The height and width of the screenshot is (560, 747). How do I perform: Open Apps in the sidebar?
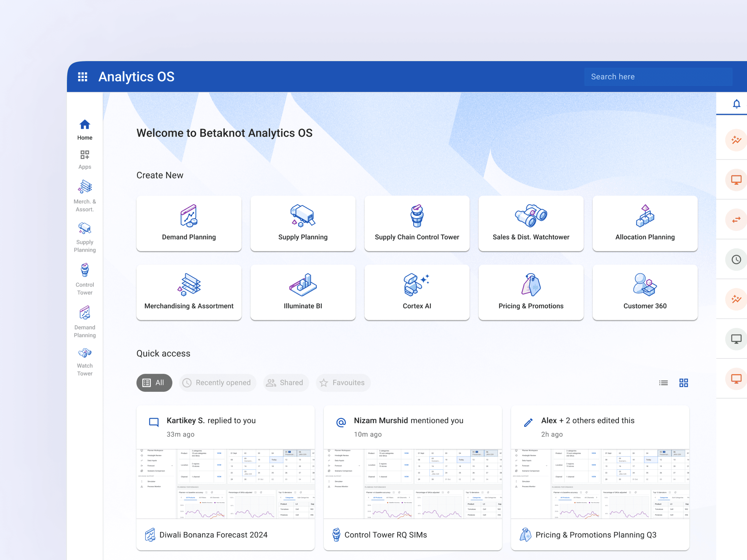85,159
